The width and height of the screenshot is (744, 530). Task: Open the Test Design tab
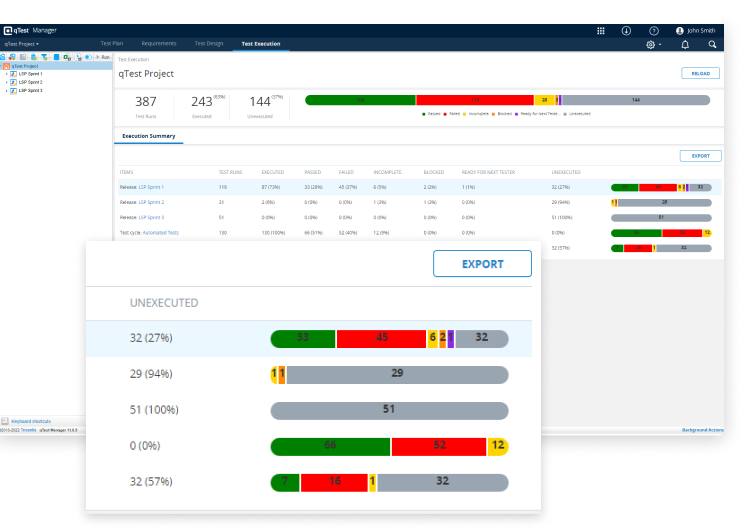point(209,44)
